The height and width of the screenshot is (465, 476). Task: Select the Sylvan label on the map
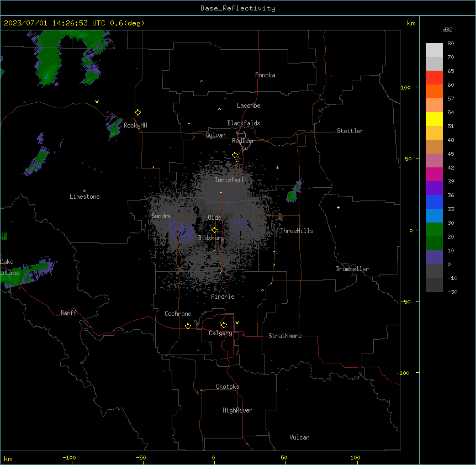pyautogui.click(x=215, y=135)
